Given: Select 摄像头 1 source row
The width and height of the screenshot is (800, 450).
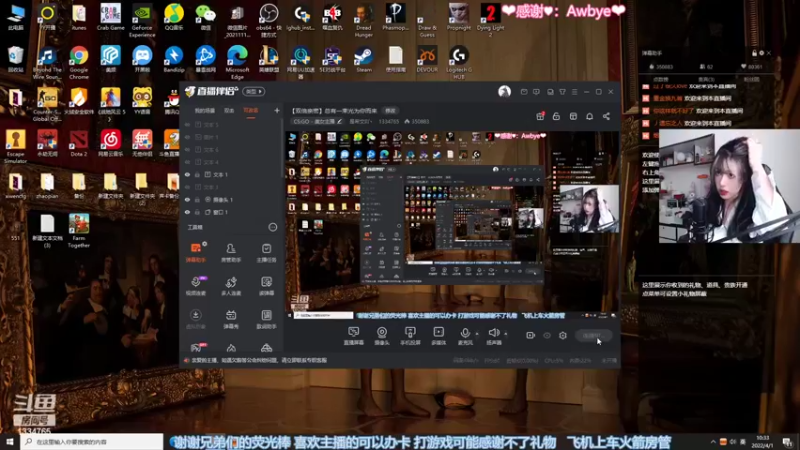Looking at the screenshot, I should click(232, 199).
